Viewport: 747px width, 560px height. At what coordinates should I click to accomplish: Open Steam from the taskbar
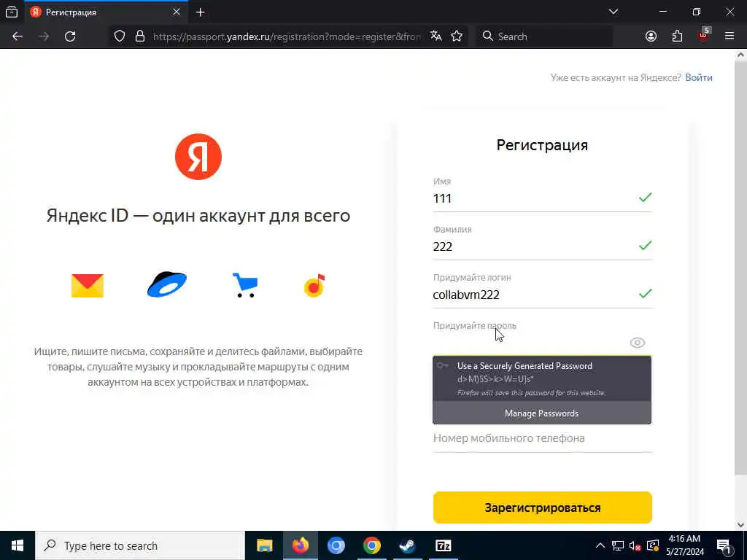[x=407, y=545]
